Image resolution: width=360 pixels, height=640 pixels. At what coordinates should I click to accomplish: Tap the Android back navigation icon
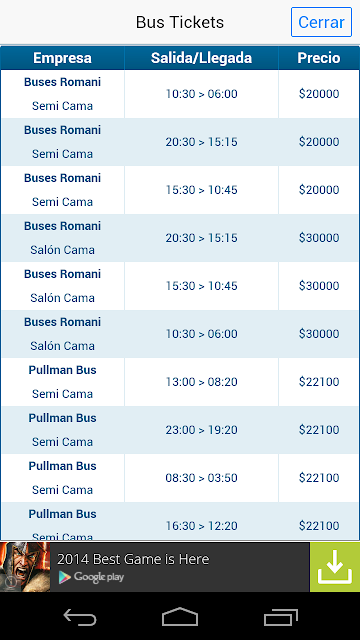[80, 616]
